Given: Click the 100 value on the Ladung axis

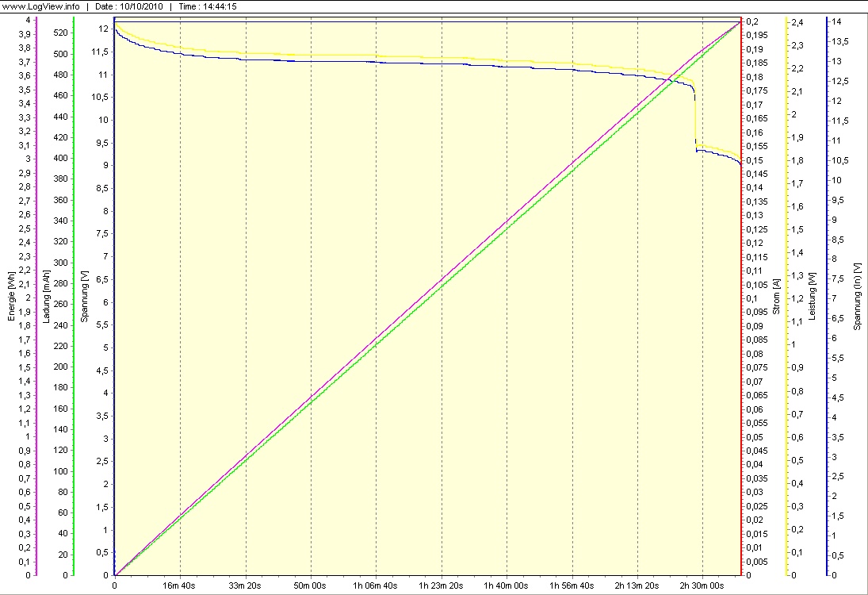Looking at the screenshot, I should click(60, 471).
